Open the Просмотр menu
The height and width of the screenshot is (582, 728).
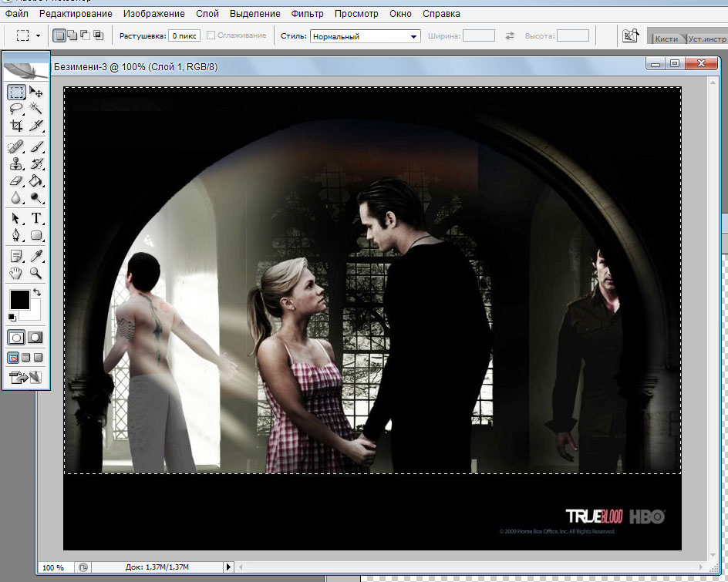click(356, 14)
